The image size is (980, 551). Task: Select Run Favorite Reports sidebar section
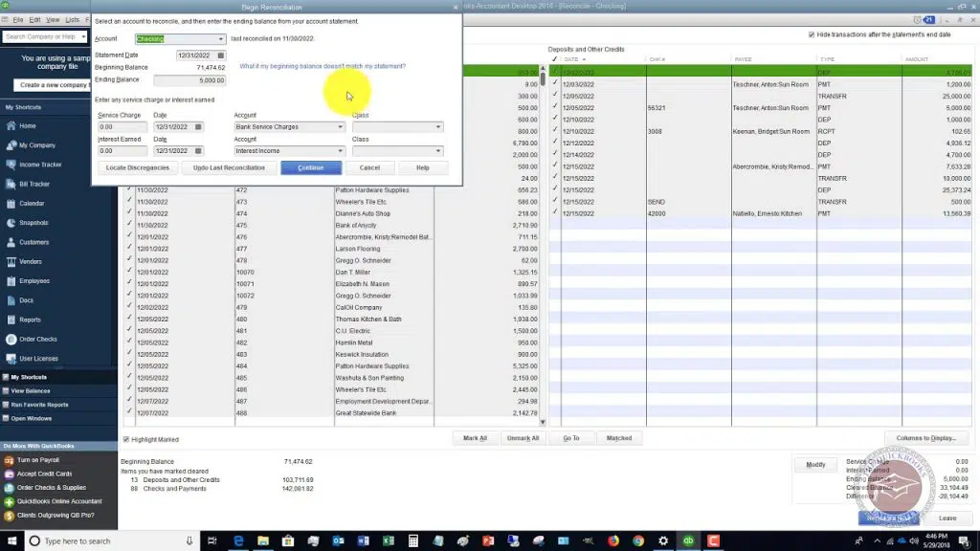tap(39, 405)
